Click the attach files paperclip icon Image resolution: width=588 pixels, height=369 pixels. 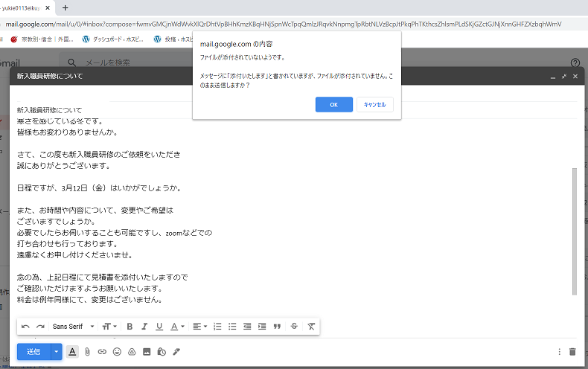click(x=87, y=351)
